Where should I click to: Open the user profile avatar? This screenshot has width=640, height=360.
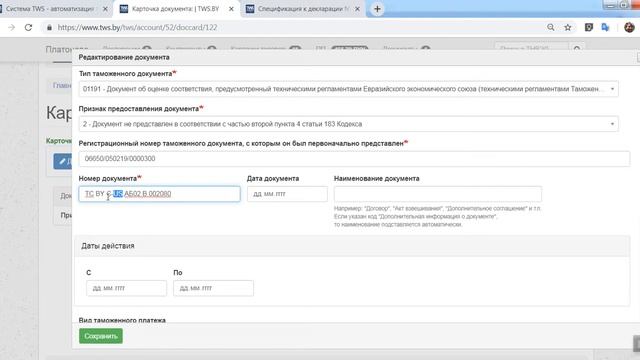(629, 27)
